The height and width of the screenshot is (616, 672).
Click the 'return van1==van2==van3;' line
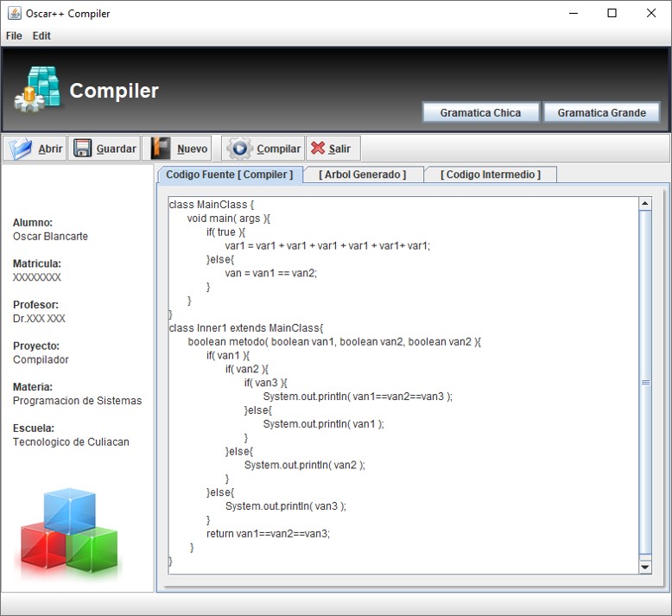point(269,534)
